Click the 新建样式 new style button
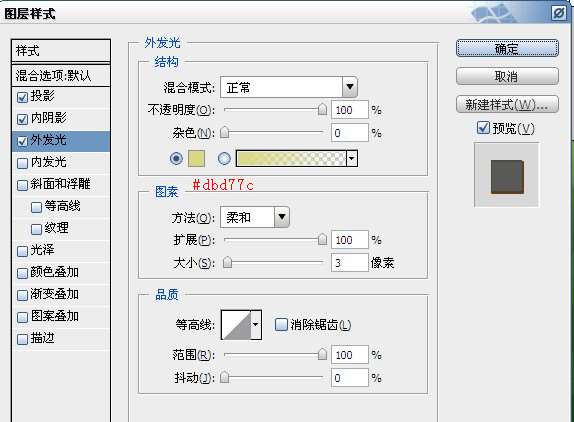This screenshot has height=422, width=574. (507, 105)
